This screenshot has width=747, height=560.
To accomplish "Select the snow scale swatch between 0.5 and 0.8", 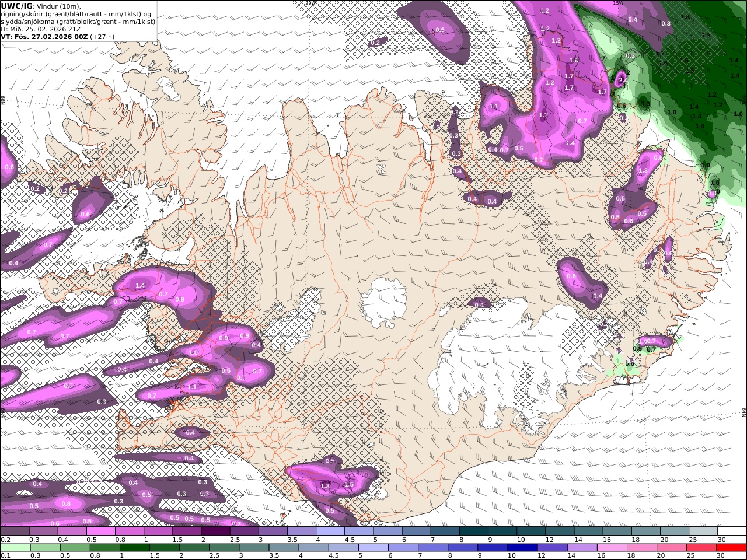I will [100, 531].
